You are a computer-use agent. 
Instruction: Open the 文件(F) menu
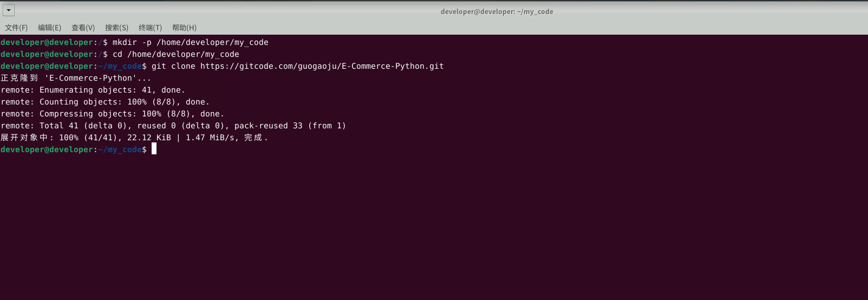(16, 28)
